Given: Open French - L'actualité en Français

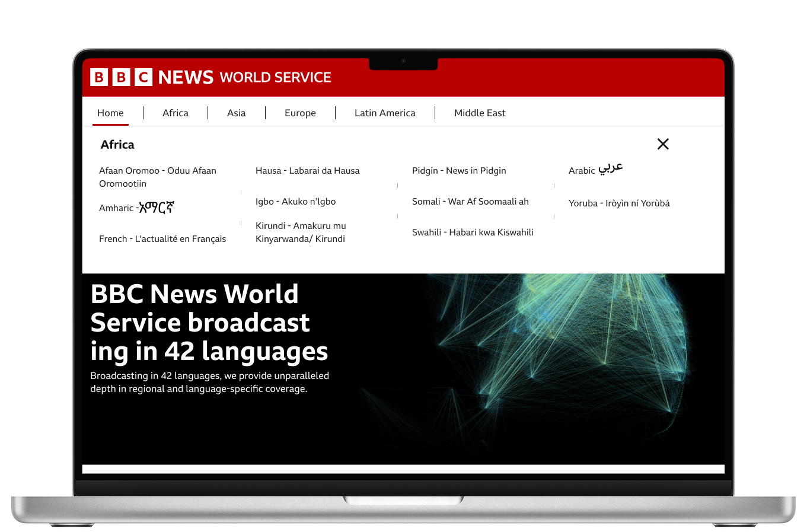Looking at the screenshot, I should tap(162, 238).
